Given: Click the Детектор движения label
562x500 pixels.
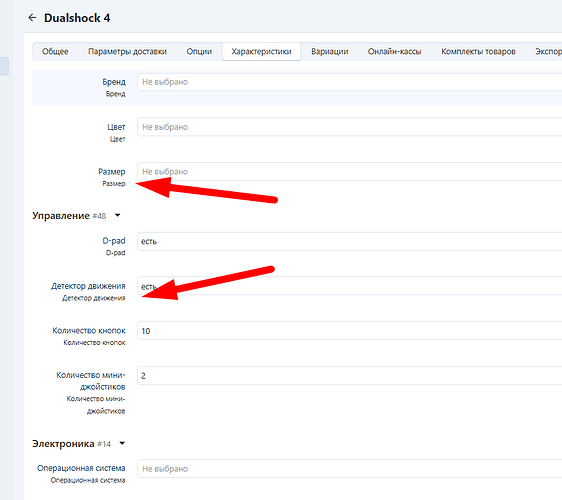Looking at the screenshot, I should [x=88, y=286].
